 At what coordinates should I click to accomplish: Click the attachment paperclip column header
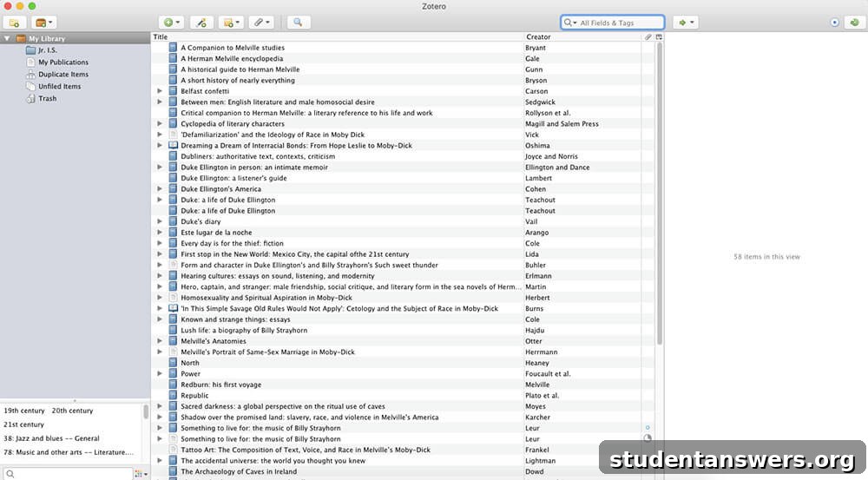(x=648, y=37)
